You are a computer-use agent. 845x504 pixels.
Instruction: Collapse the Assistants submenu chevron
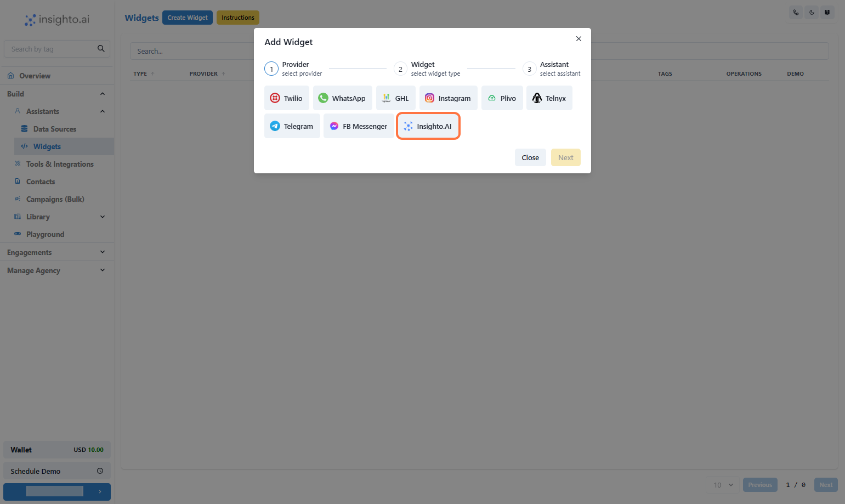103,111
